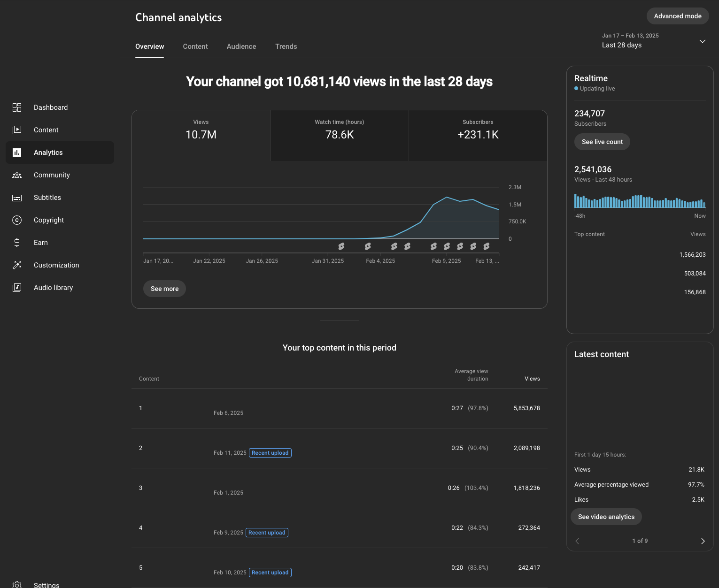Select the Subscribers metric card
The height and width of the screenshot is (588, 719).
click(478, 136)
